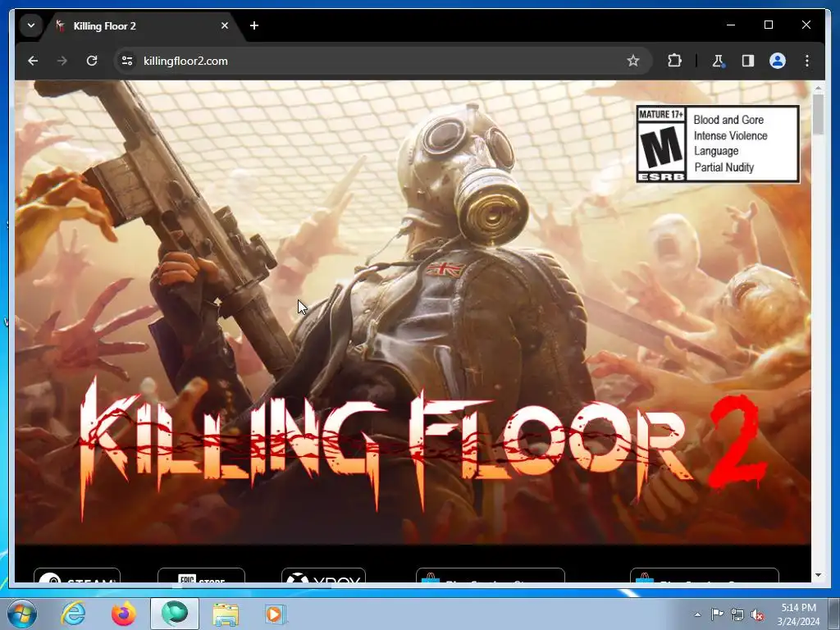The height and width of the screenshot is (630, 840).
Task: Open the taskbar clock showing 5:14 PM
Action: pyautogui.click(x=798, y=614)
